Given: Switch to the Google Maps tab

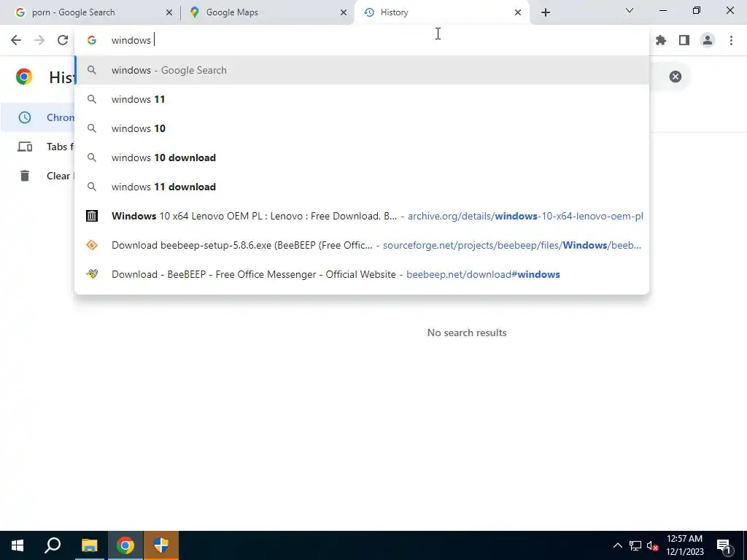Looking at the screenshot, I should 268,12.
